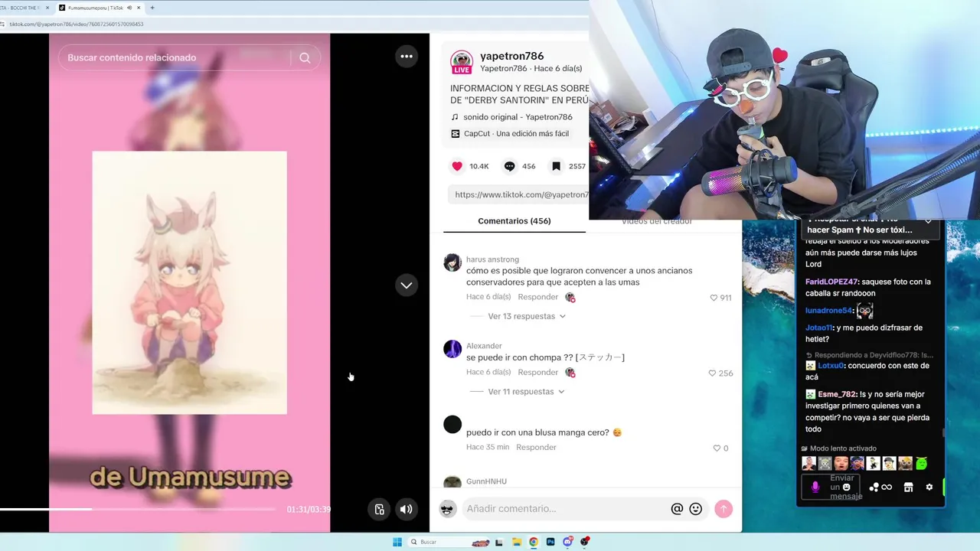The image size is (980, 551).
Task: Mute the TikTok video with the speaker icon
Action: 407,509
